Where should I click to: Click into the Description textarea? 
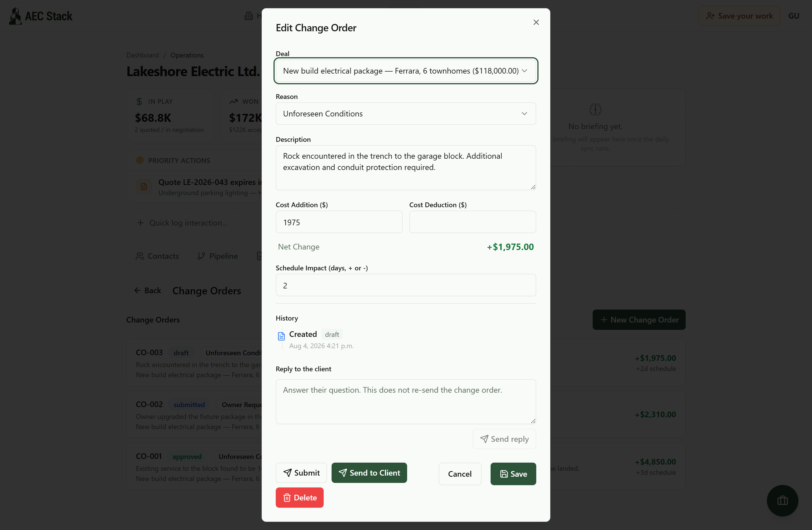point(406,167)
